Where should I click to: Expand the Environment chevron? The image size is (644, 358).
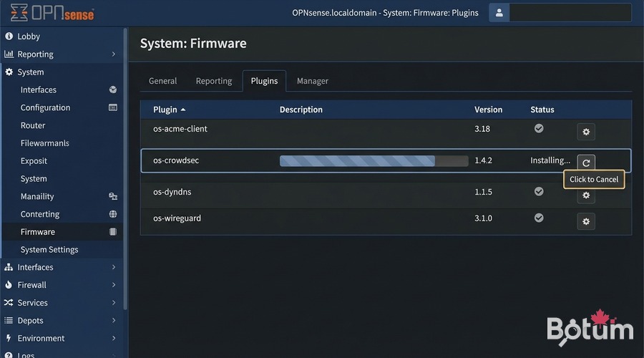tap(113, 338)
